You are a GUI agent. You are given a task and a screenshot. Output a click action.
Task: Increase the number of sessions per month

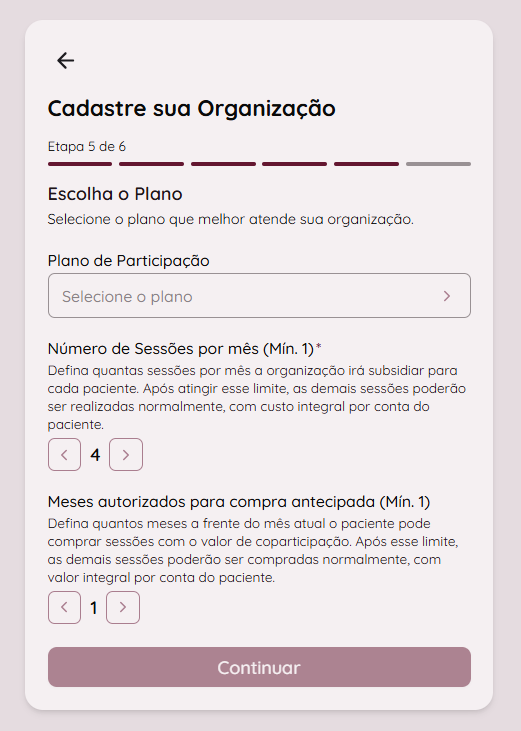tap(126, 455)
